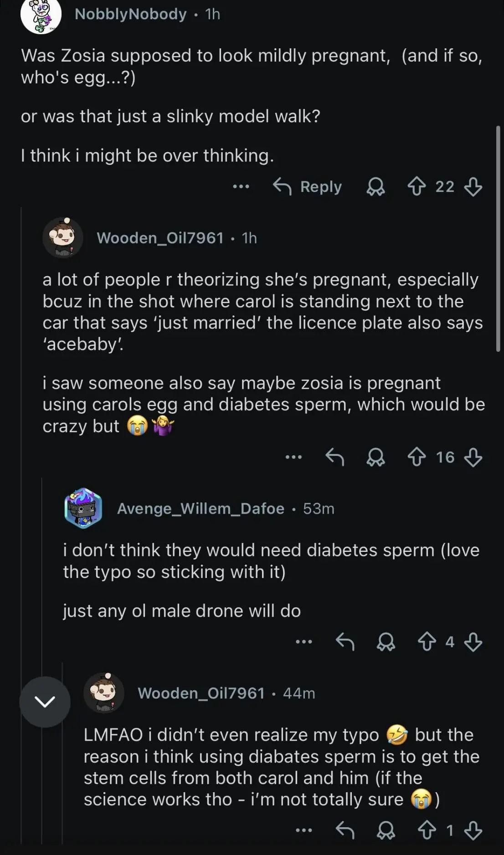The width and height of the screenshot is (504, 855).
Task: Upvote NobblyNobody's comment with 22 points
Action: tap(417, 186)
